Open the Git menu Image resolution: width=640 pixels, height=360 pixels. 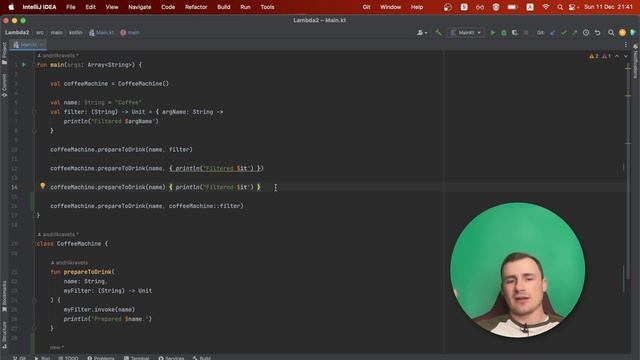[366, 7]
